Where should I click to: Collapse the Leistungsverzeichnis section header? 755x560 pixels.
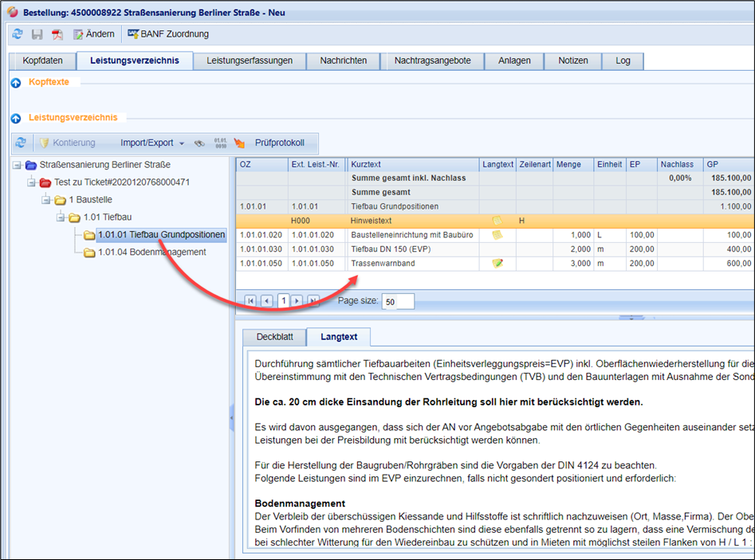[16, 118]
